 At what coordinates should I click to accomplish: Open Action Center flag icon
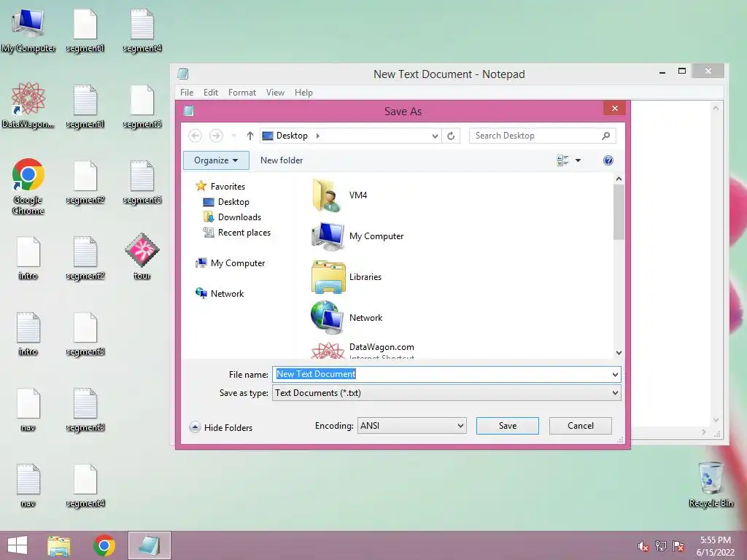678,546
